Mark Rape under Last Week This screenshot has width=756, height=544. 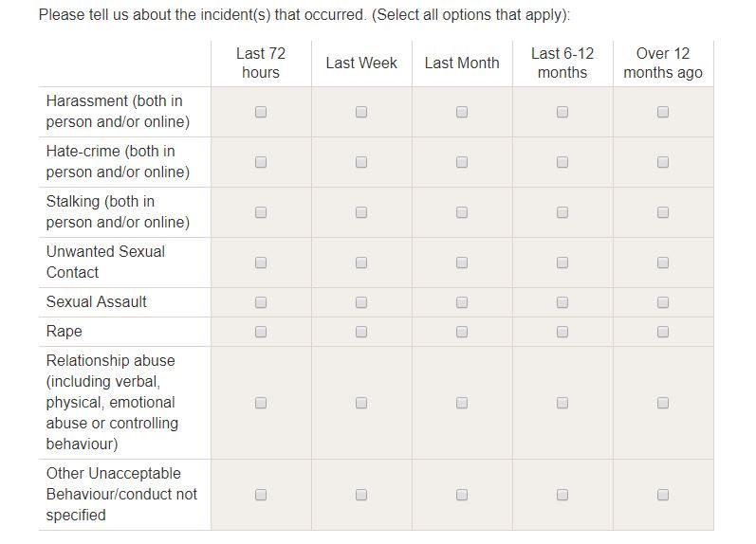point(361,332)
